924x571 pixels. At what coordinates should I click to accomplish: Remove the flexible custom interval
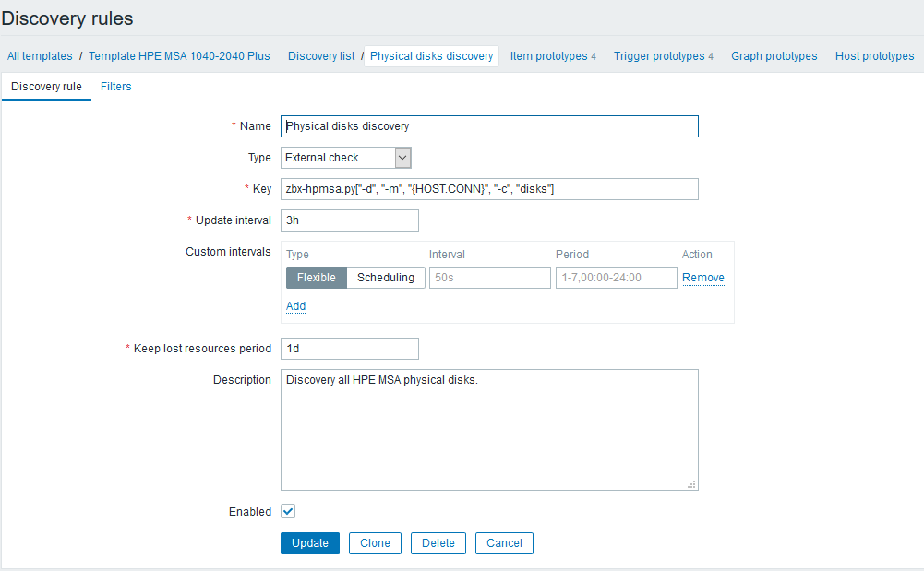pos(702,277)
